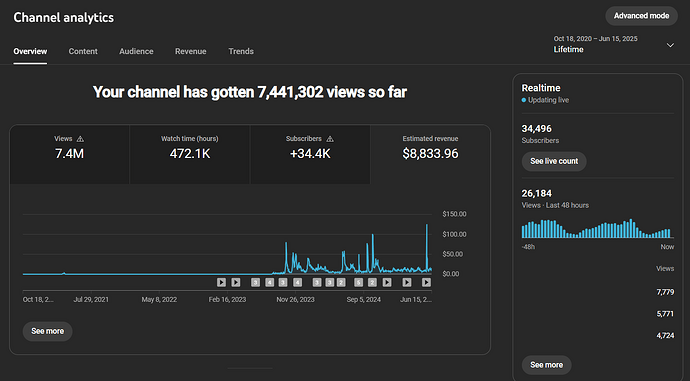
Task: Open the Lifetime date range selector
Action: pyautogui.click(x=613, y=44)
